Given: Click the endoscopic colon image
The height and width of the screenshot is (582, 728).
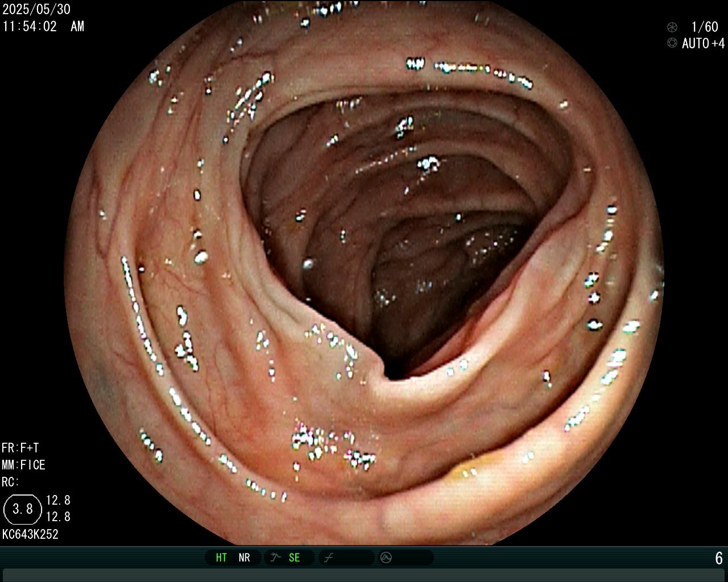Looking at the screenshot, I should pyautogui.click(x=364, y=273).
